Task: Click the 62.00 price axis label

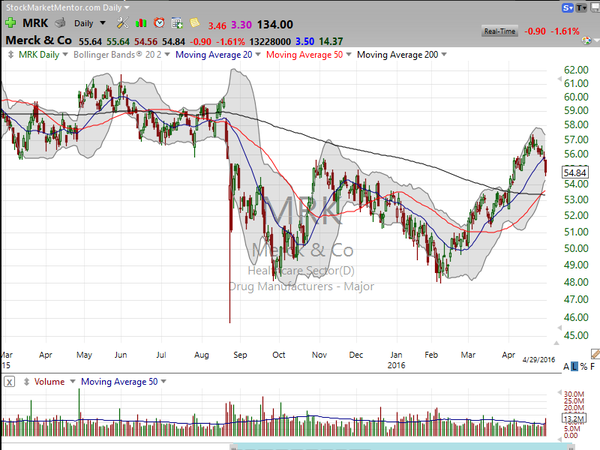Action: (576, 70)
